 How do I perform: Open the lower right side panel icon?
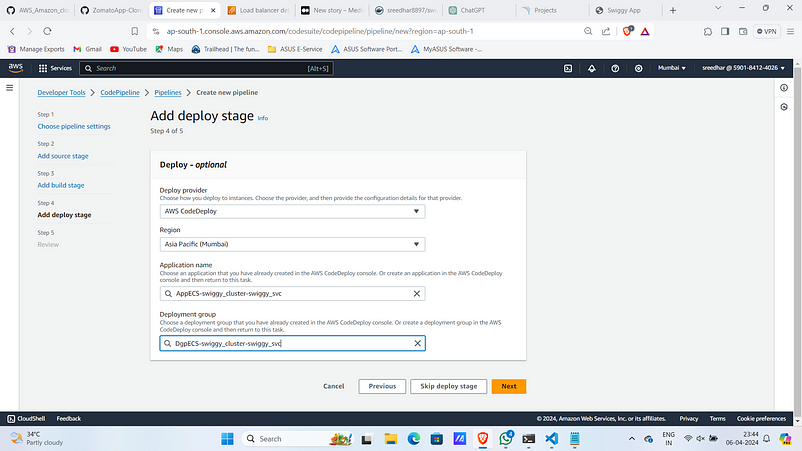[x=784, y=107]
